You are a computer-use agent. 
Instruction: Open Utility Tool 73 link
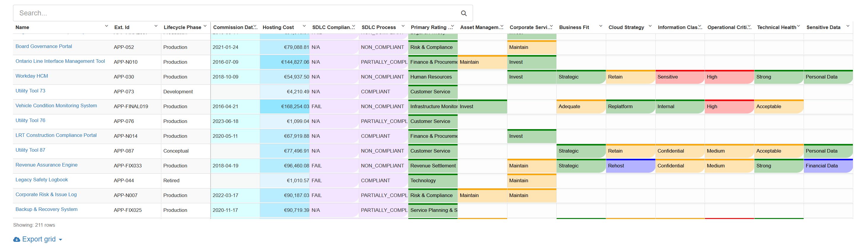(30, 91)
